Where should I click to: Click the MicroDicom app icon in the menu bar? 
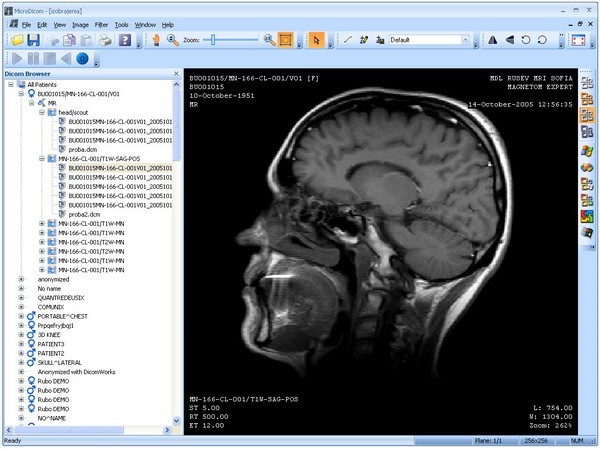(x=14, y=24)
